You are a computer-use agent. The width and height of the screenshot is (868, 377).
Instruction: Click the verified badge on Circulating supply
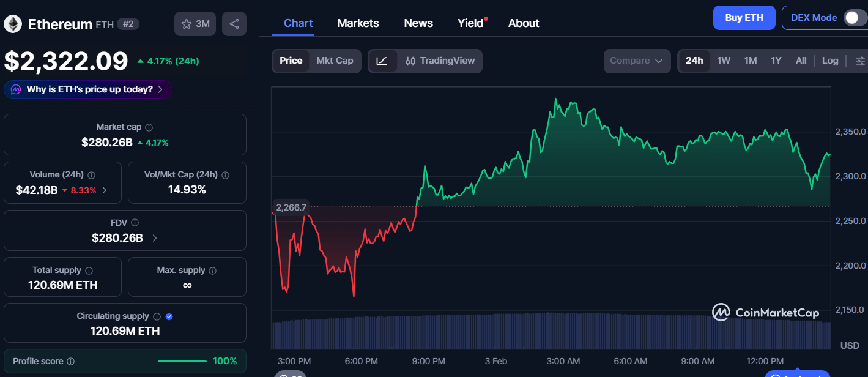click(169, 316)
